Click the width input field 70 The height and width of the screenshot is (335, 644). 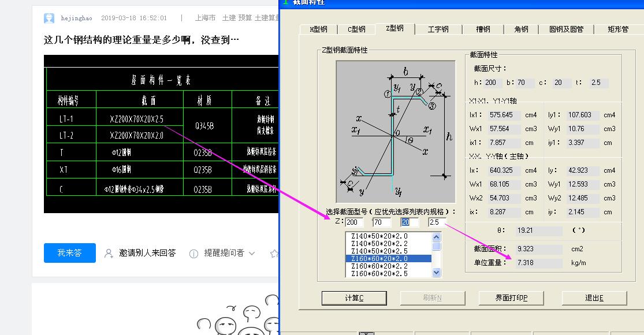382,222
